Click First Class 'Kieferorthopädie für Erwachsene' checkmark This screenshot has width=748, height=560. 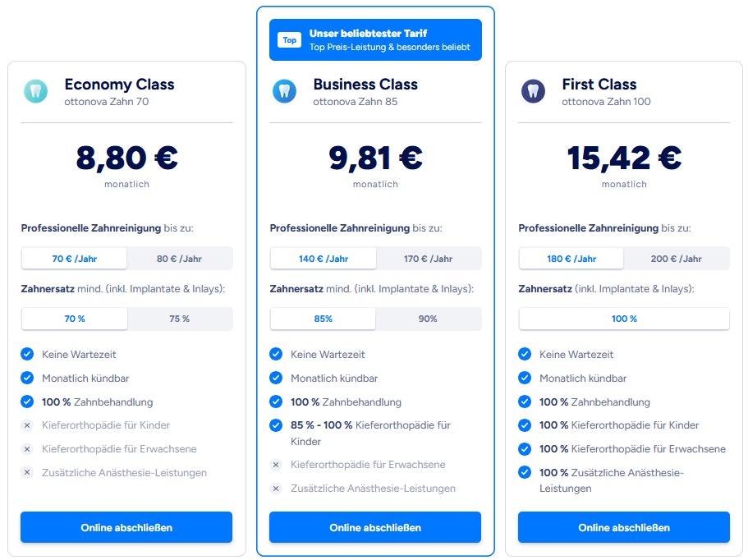525,449
